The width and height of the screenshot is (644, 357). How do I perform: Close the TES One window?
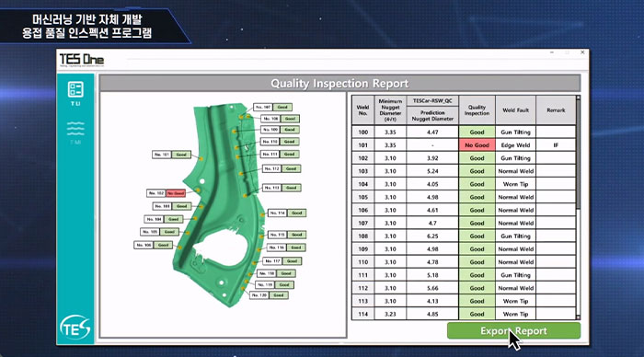pyautogui.click(x=582, y=52)
